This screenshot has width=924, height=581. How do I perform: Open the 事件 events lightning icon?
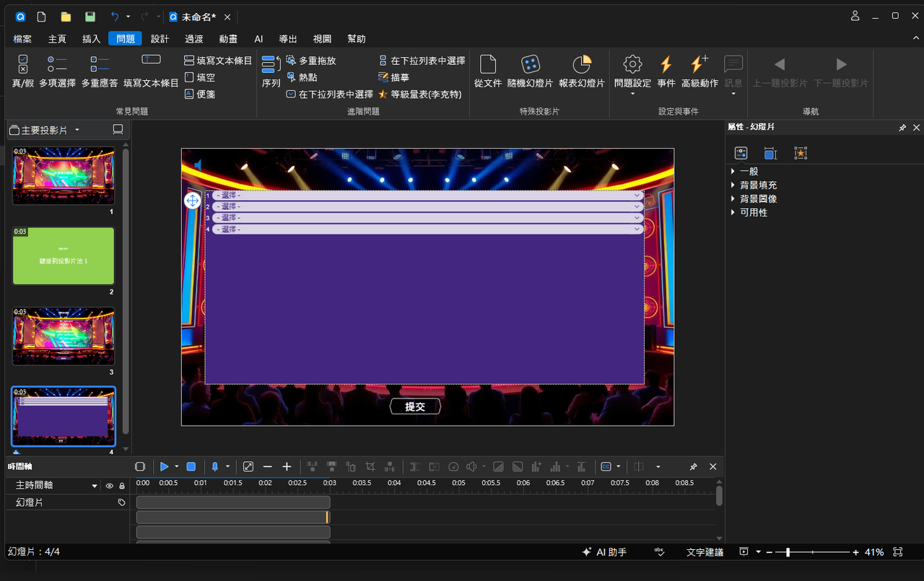pos(666,71)
